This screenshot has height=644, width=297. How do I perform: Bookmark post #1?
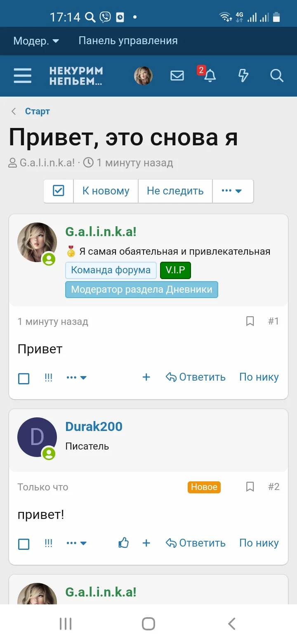pos(250,321)
